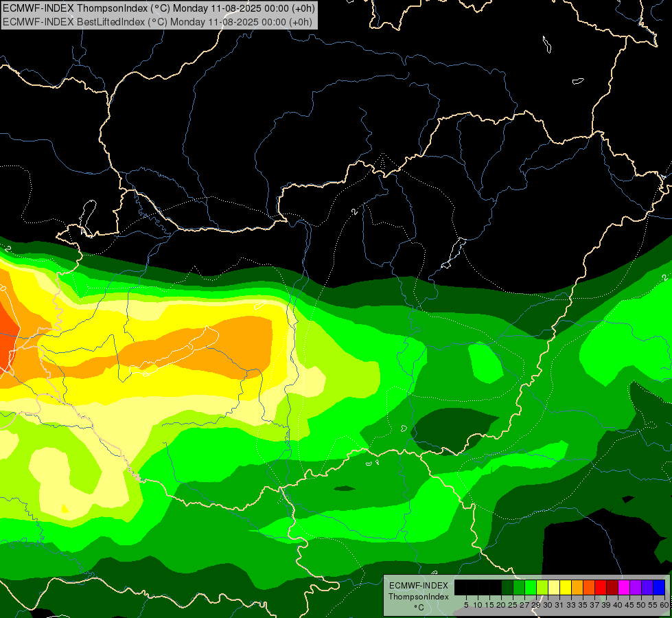This screenshot has height=618, width=672.
Task: Click the legend scale value 31
Action: 559,605
